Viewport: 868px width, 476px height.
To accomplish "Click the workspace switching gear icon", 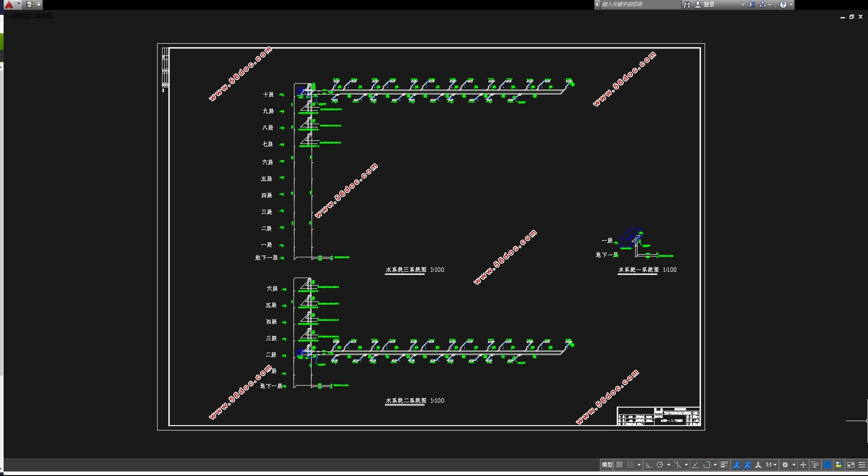I will [x=786, y=465].
